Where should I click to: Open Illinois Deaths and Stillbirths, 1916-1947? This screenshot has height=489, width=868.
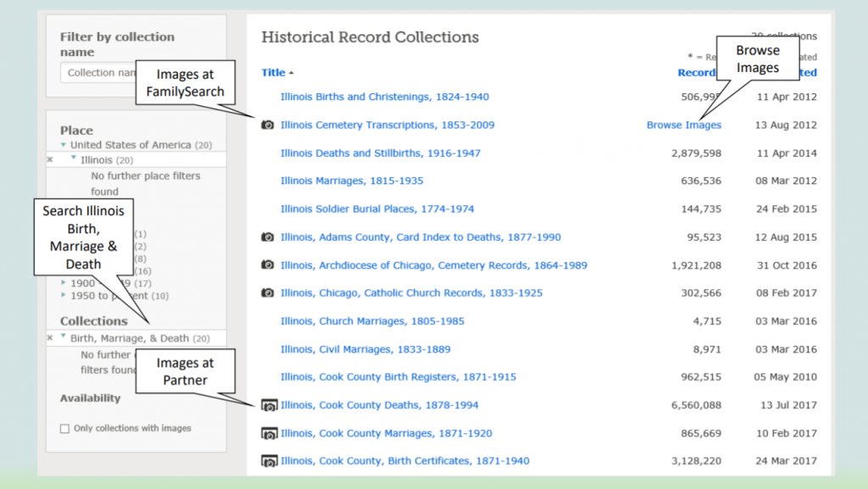pos(381,153)
